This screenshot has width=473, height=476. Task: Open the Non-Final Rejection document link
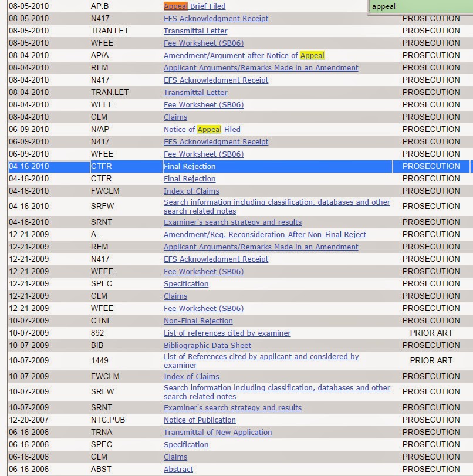(198, 321)
